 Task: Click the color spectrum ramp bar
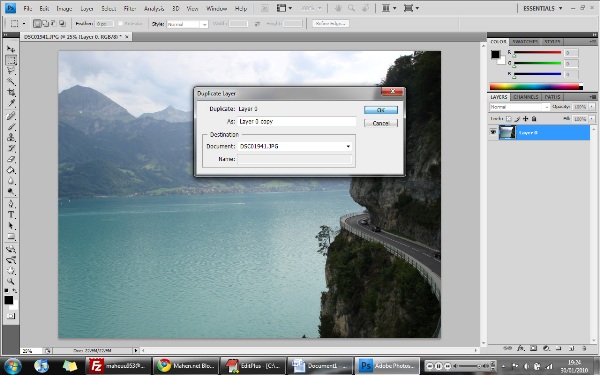[536, 87]
